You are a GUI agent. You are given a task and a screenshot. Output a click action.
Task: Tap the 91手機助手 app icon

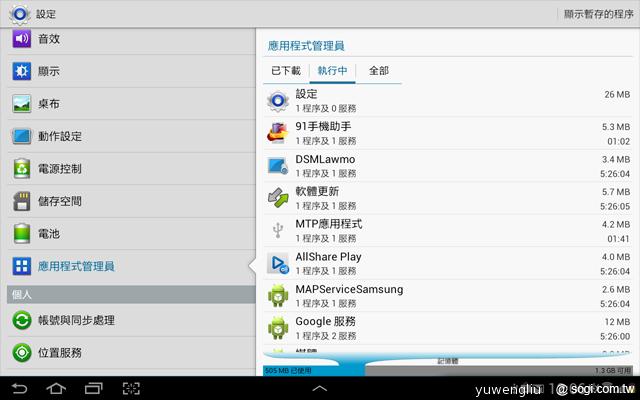tap(278, 133)
